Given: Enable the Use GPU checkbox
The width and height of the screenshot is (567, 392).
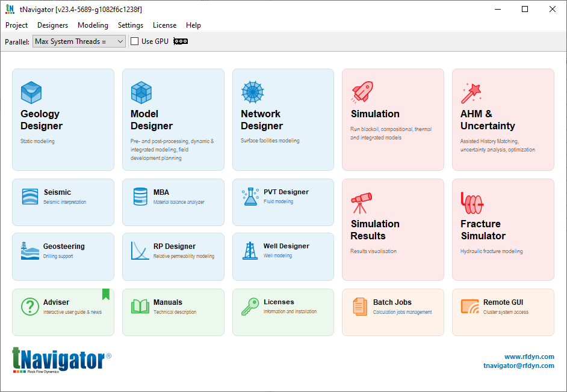Looking at the screenshot, I should point(134,41).
